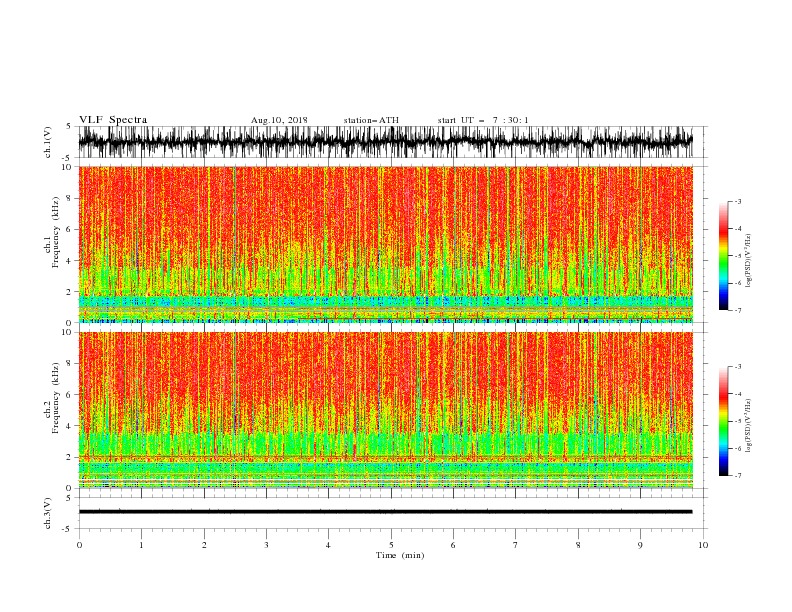Click the date 'Aug.10, 2018'

[279, 120]
